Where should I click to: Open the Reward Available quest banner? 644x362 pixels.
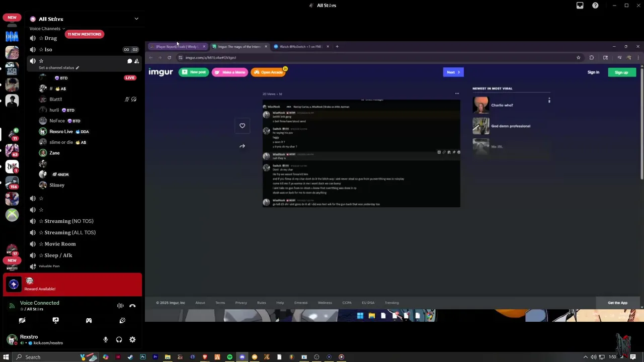72,285
